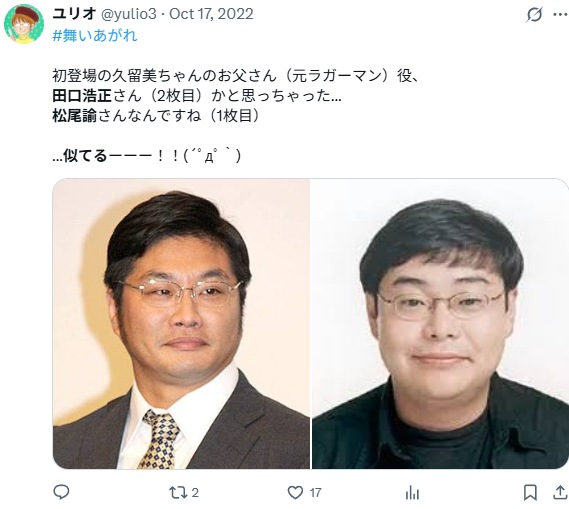The height and width of the screenshot is (509, 569).
Task: Open the reply comment icon
Action: pyautogui.click(x=61, y=492)
